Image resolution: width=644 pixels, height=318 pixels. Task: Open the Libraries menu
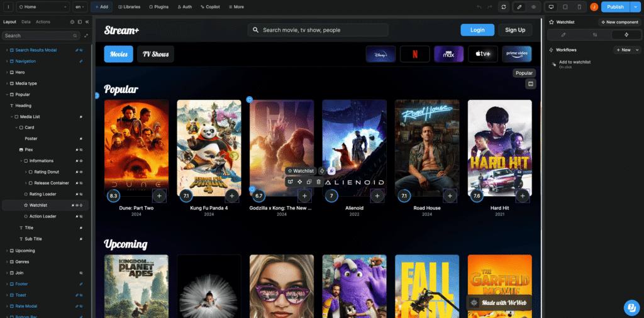(129, 7)
